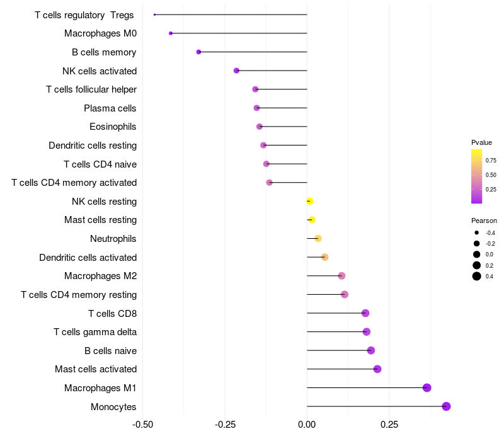Select the Pearson legend 0.0 size dot
The image size is (504, 441).
pyautogui.click(x=477, y=255)
